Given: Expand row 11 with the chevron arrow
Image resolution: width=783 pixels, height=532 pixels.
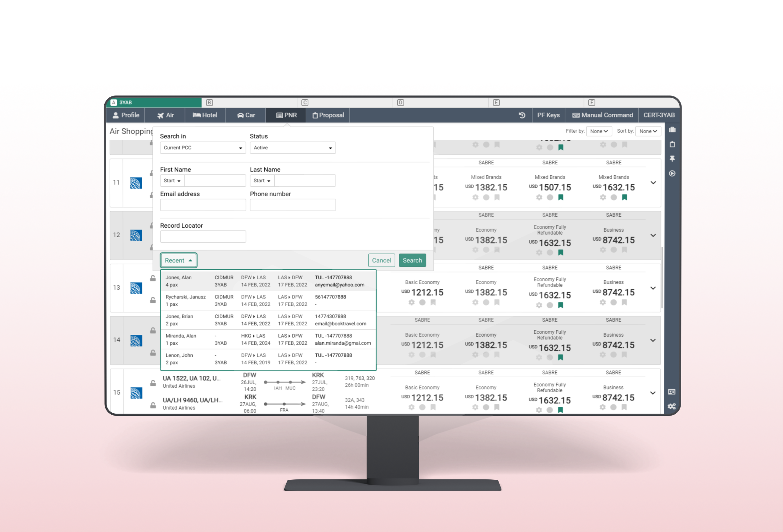Looking at the screenshot, I should pyautogui.click(x=653, y=183).
